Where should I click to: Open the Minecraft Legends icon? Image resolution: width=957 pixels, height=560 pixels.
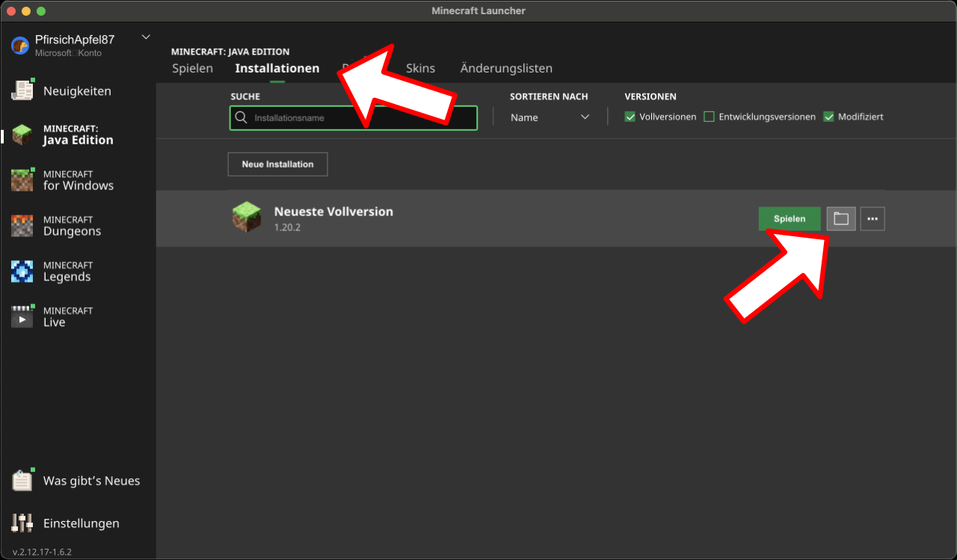pyautogui.click(x=22, y=271)
